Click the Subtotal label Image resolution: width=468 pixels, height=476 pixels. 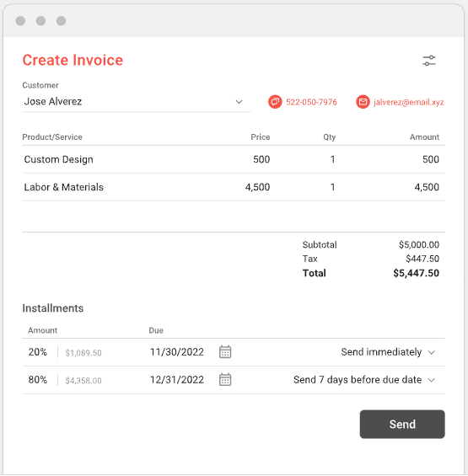[x=320, y=244]
